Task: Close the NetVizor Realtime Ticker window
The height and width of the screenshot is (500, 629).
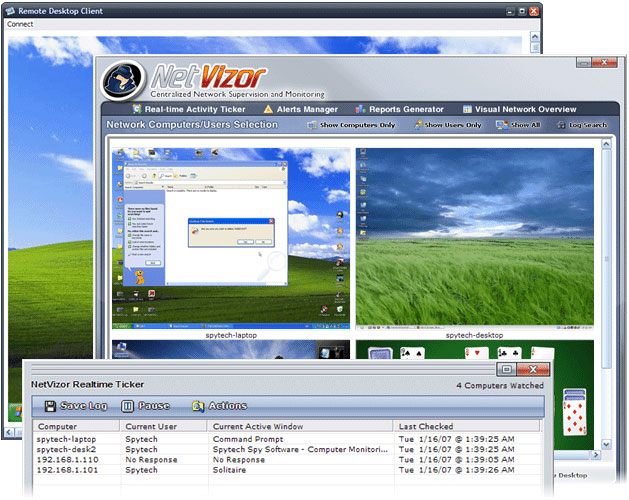Action: point(533,369)
